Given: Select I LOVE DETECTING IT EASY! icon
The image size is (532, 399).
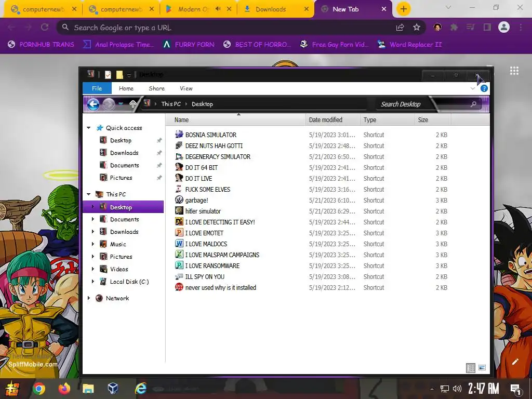Looking at the screenshot, I should [179, 222].
